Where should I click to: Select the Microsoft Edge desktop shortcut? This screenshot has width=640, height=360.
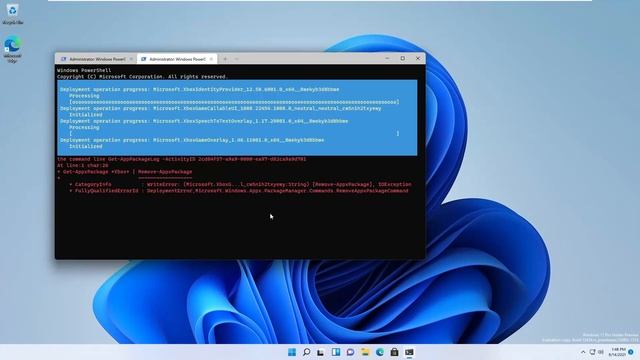[x=13, y=49]
